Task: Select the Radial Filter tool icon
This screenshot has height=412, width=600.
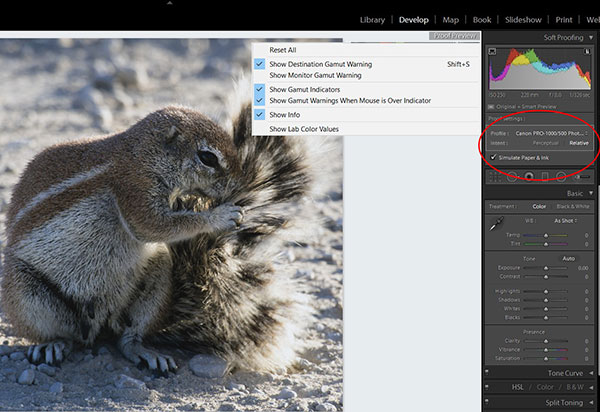Action: 561,176
